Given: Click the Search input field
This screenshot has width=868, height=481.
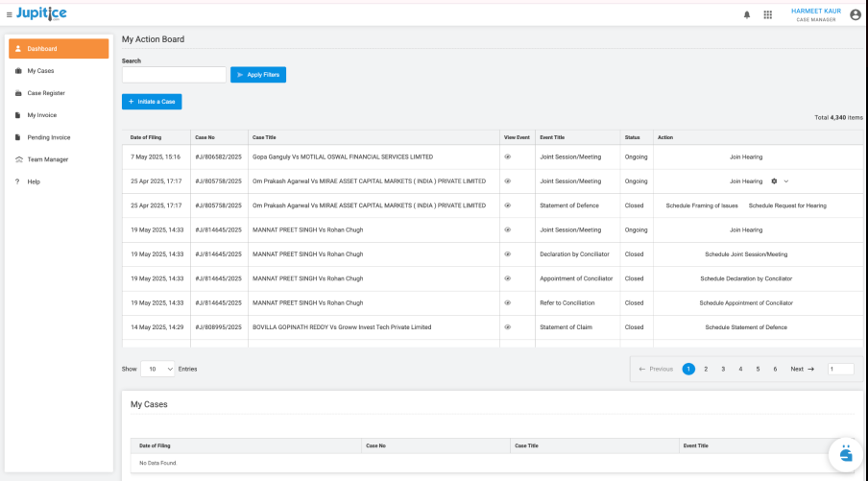Looking at the screenshot, I should pos(174,75).
